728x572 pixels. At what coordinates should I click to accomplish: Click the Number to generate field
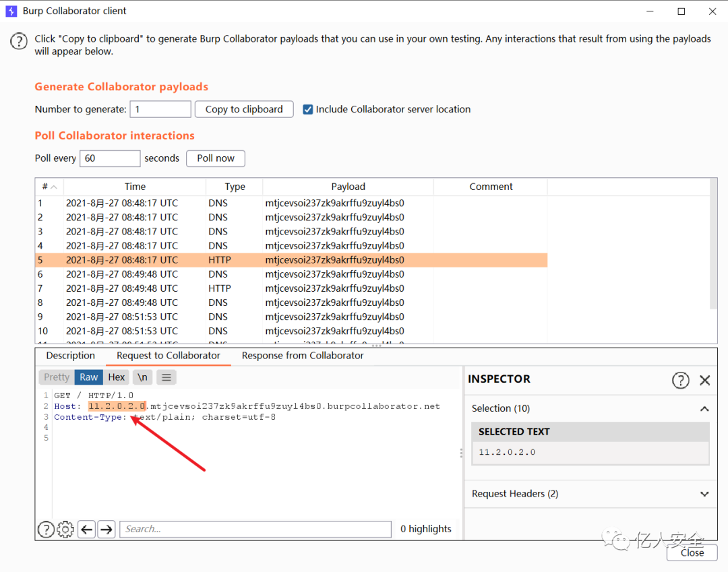click(160, 110)
